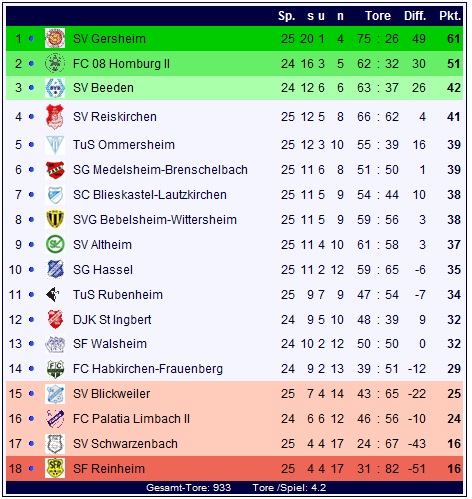Screen dimensions: 472x499
Task: Click the Pkt. column header
Action: (450, 16)
